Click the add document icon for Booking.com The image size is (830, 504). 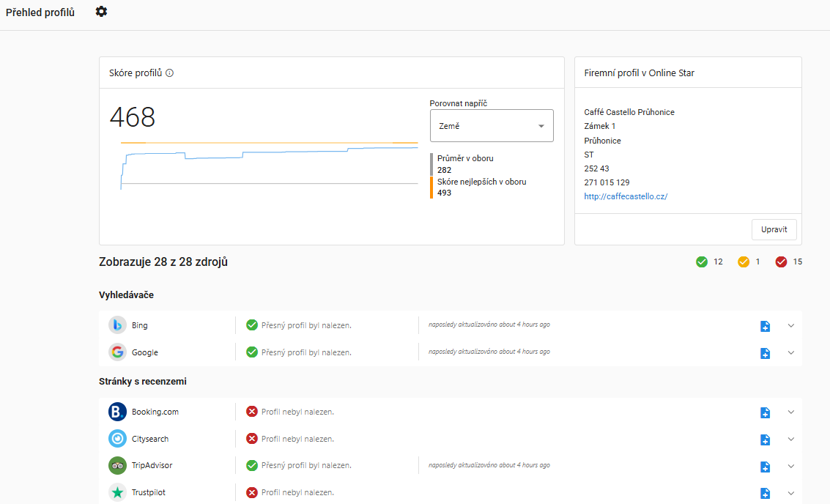coord(765,412)
